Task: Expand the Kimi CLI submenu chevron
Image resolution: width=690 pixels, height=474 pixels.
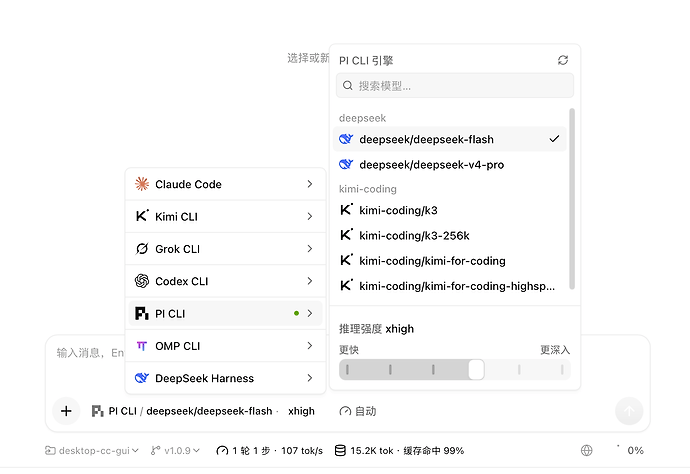Action: click(310, 217)
